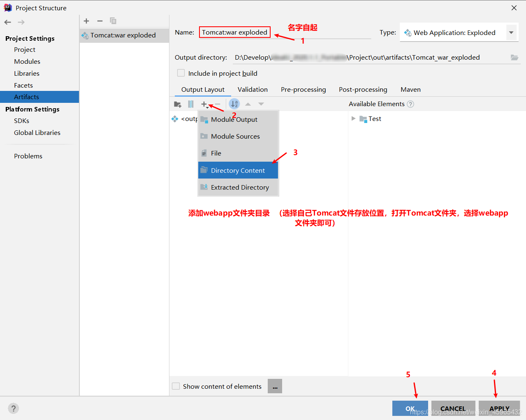Expand the Test node under Available Elements
Image resolution: width=526 pixels, height=420 pixels.
353,118
